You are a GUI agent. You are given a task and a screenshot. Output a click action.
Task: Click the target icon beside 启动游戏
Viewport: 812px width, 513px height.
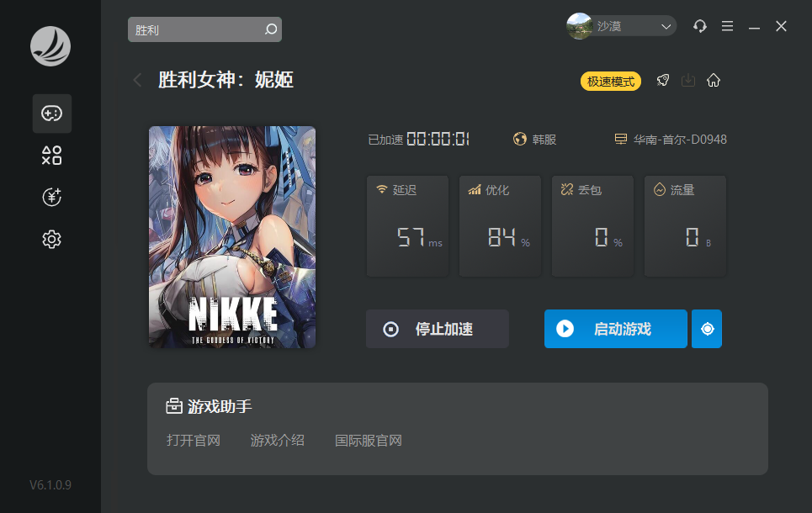tap(707, 329)
